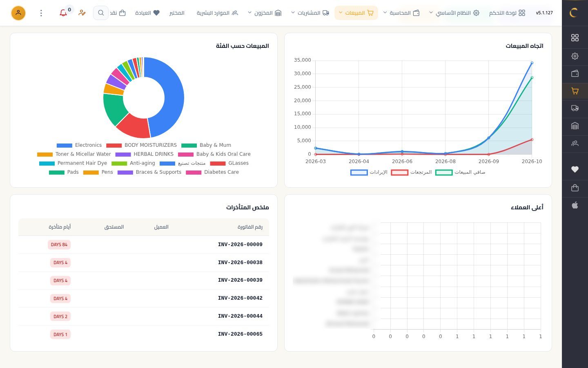Image resolution: width=588 pixels, height=368 pixels.
Task: Open the user avatar profile icon
Action: (18, 13)
